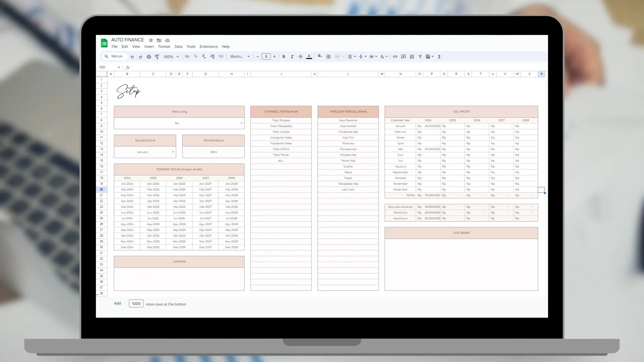This screenshot has width=644, height=362.
Task: Click the Print icon
Action: click(x=149, y=57)
